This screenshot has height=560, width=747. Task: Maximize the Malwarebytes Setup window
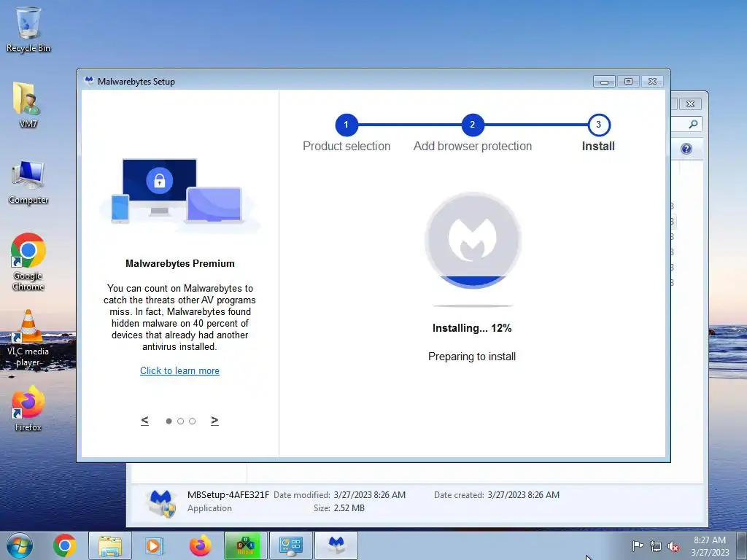628,82
